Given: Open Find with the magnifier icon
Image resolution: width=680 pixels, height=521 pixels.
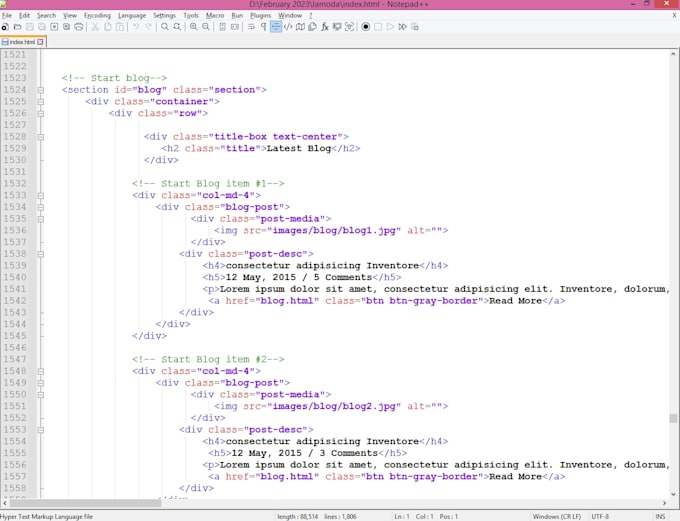Looking at the screenshot, I should (x=165, y=27).
